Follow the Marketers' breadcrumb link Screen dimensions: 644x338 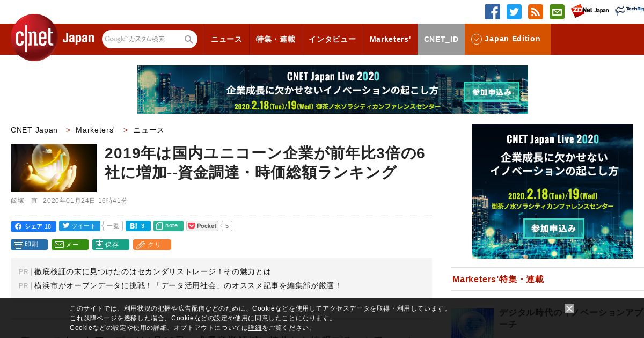click(x=96, y=130)
